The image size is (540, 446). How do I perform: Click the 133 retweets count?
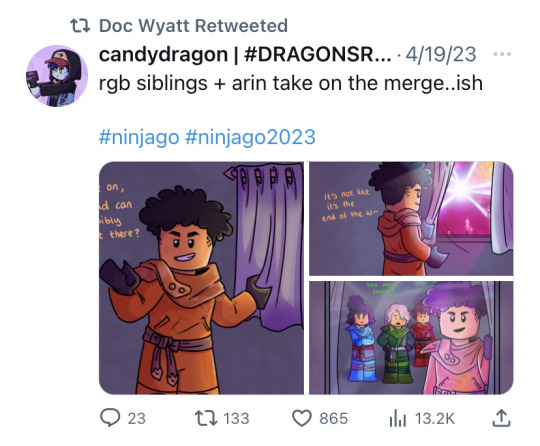point(236,418)
